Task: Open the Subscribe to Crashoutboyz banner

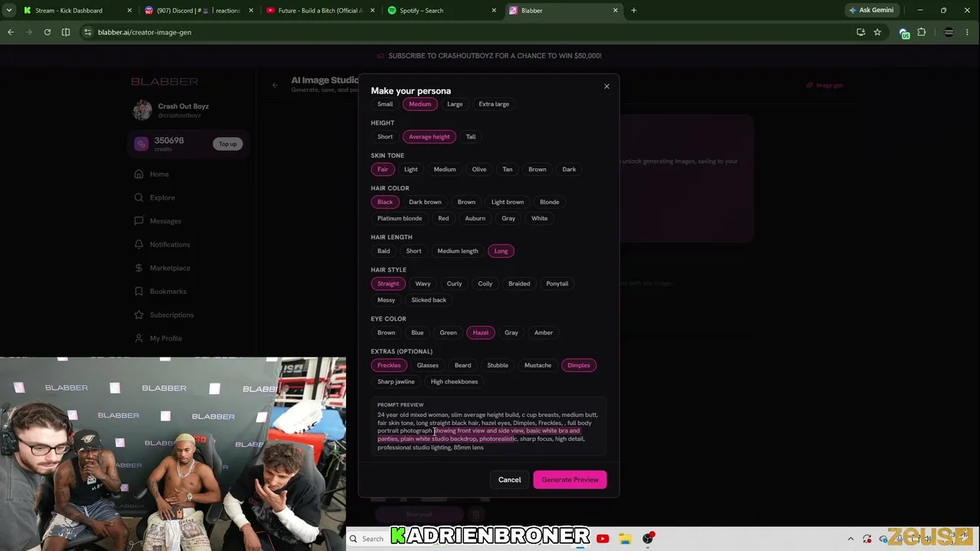Action: [490, 56]
